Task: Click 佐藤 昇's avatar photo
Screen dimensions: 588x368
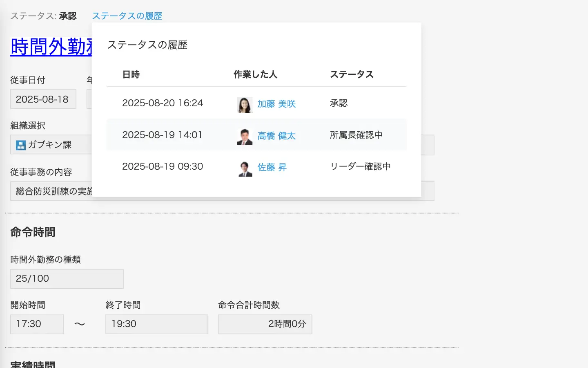Action: point(245,168)
